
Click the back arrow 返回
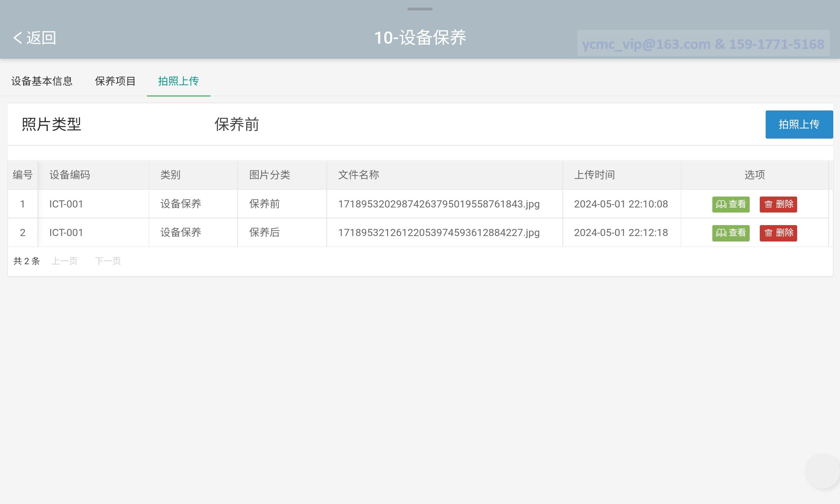pos(34,38)
